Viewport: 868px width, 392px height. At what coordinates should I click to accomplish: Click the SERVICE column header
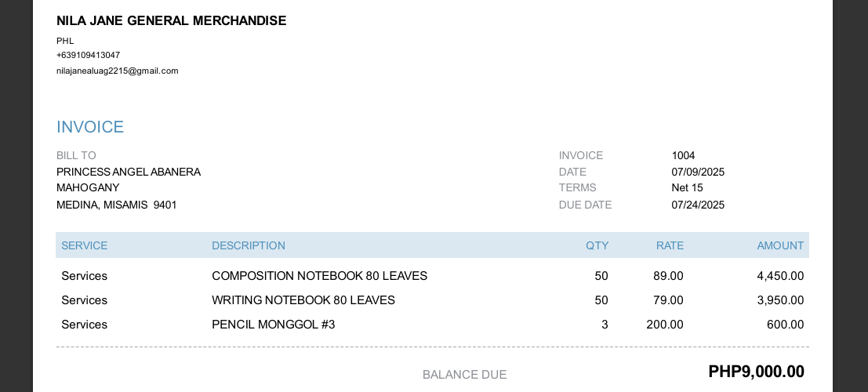(84, 245)
